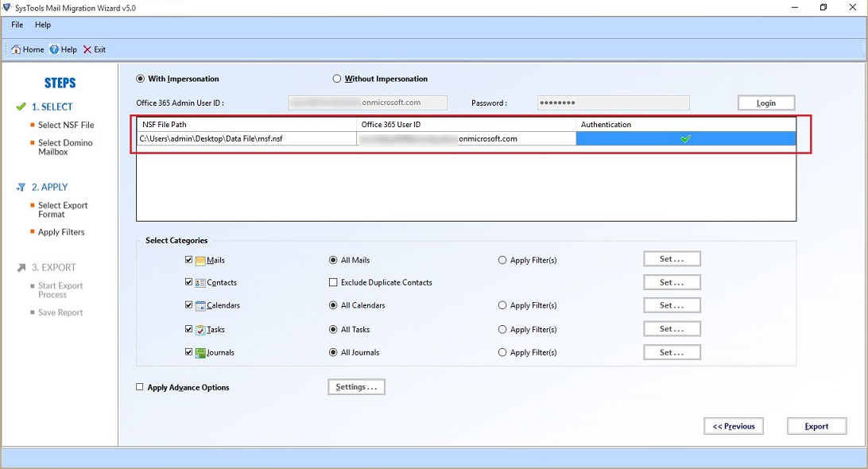Viewport: 868px width, 469px height.
Task: Click the green check icon beside 1. SELECT
Action: 21,107
